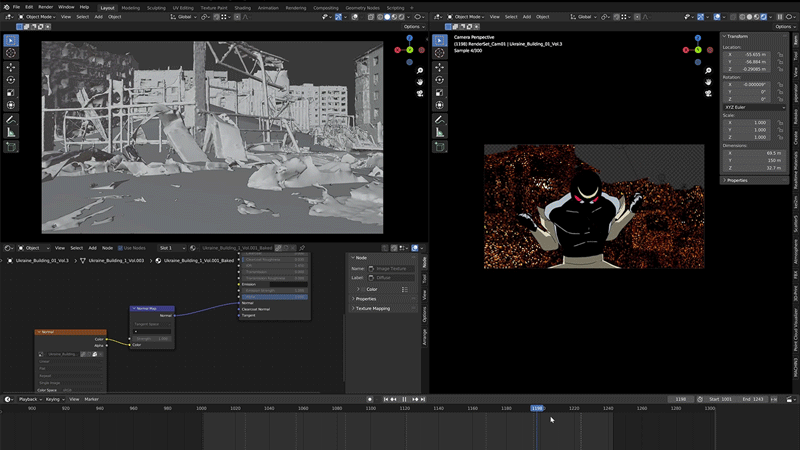
Task: Toggle the Use Nodes checkbox
Action: 120,248
